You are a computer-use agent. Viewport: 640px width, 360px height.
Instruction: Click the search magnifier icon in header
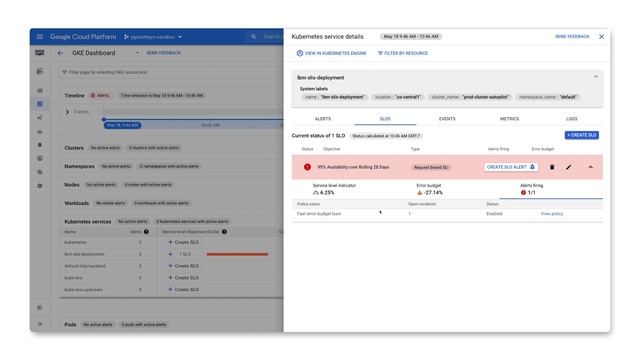point(253,37)
